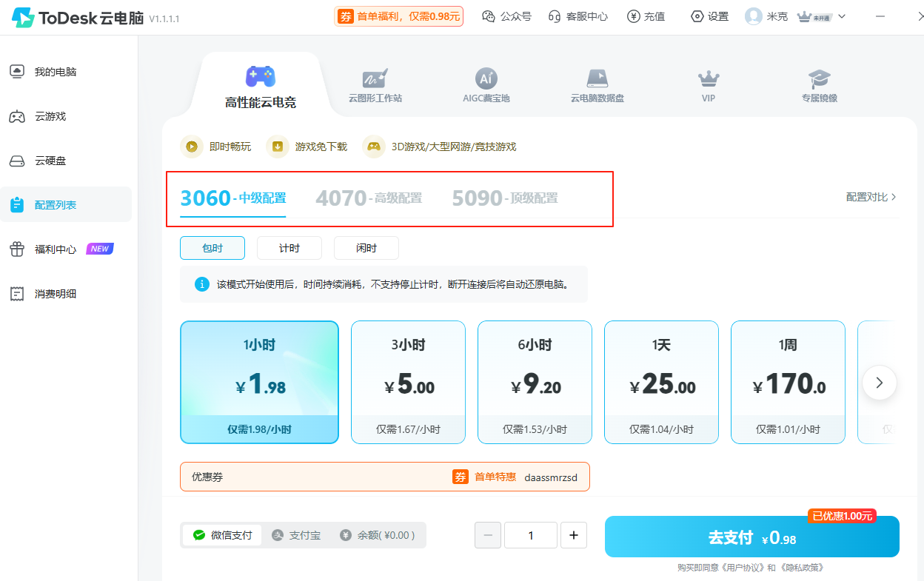924x581 pixels.
Task: Open 客服中心 headset support
Action: [x=578, y=16]
